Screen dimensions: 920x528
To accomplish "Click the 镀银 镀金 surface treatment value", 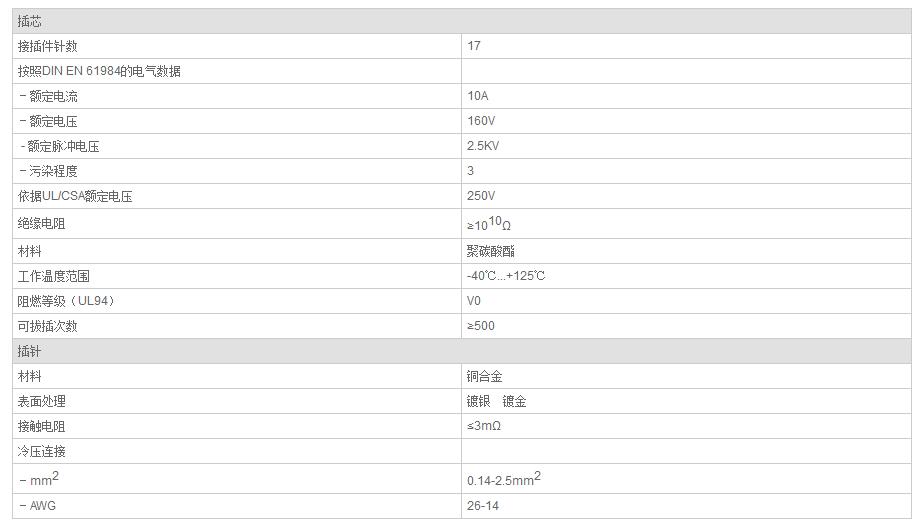I will [x=497, y=401].
